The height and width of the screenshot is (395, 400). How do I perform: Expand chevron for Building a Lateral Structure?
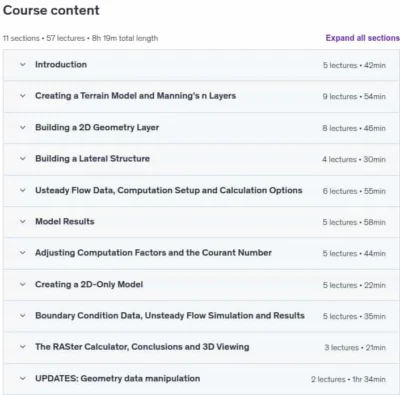(23, 159)
